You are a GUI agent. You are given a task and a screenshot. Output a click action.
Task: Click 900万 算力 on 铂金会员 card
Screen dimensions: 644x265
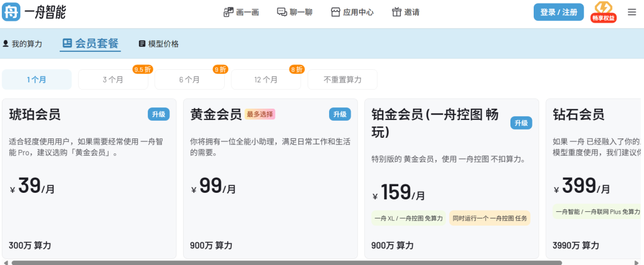coord(392,245)
